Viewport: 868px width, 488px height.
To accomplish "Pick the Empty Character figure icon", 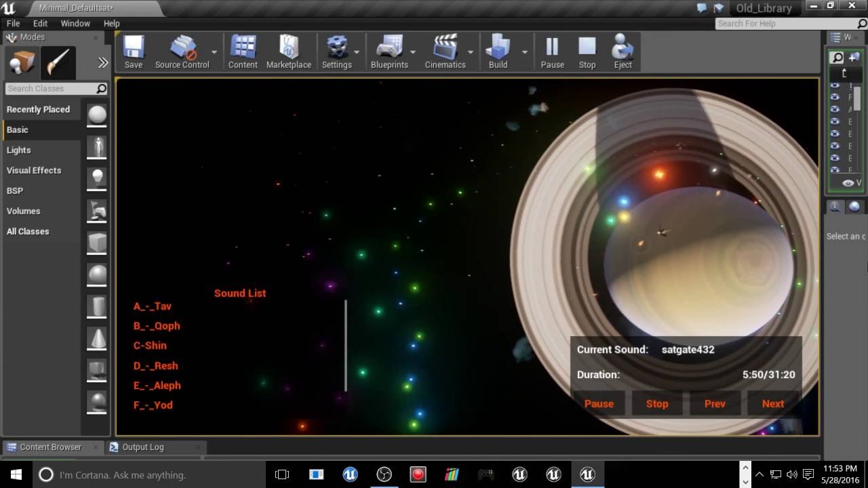I will (x=97, y=146).
